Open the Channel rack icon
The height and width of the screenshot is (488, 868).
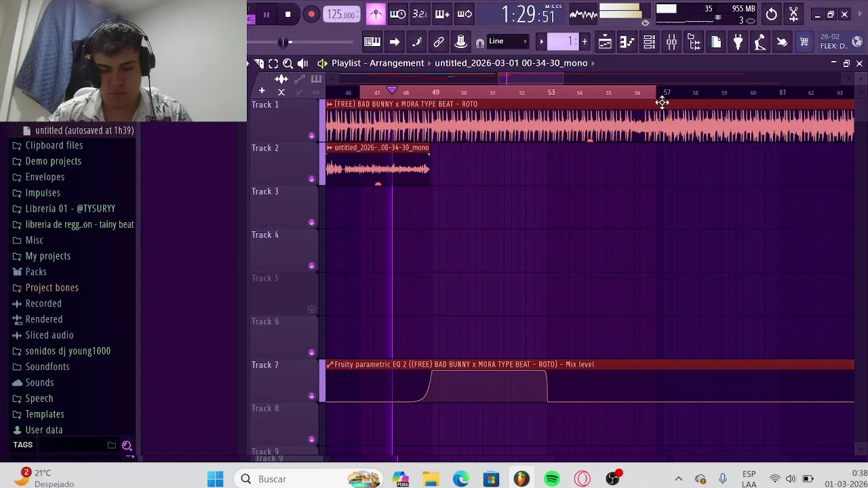[649, 42]
